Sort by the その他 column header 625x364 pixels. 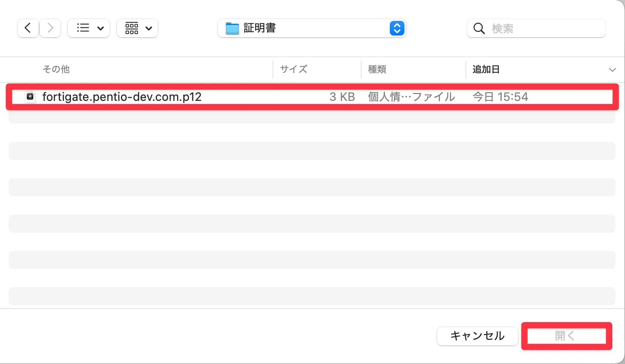click(56, 70)
